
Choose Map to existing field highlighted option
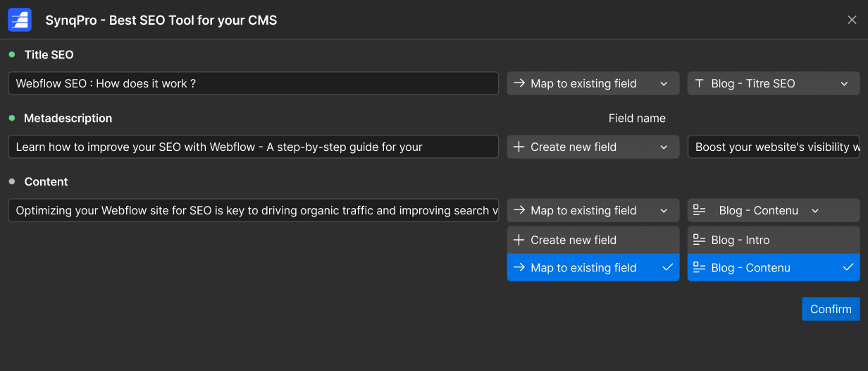tap(593, 267)
